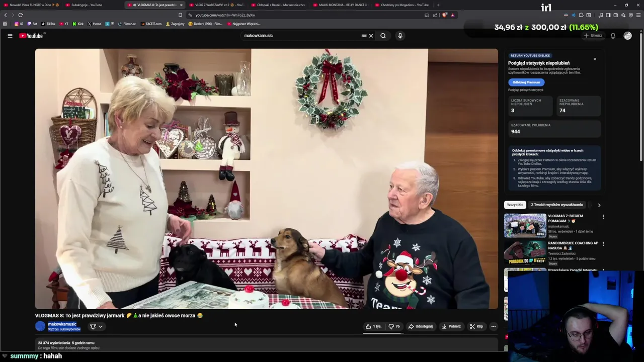The height and width of the screenshot is (362, 644).
Task: Switch to Chodzimy po Mogadiszu tab
Action: [x=403, y=5]
